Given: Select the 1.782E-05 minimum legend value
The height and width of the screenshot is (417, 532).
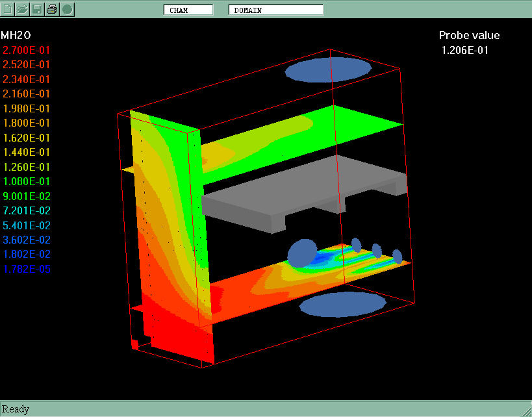Looking at the screenshot, I should [27, 269].
